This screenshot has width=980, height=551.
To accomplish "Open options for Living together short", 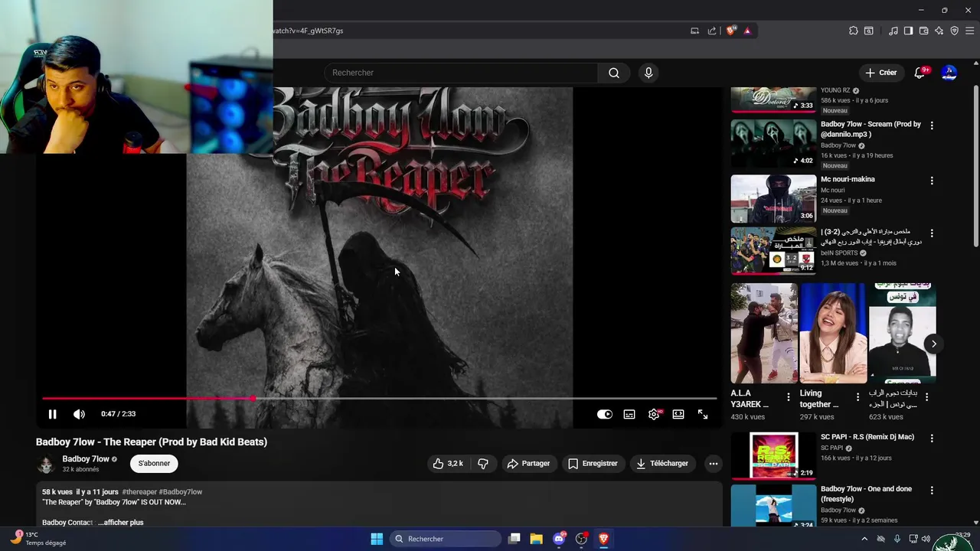I will (x=857, y=396).
